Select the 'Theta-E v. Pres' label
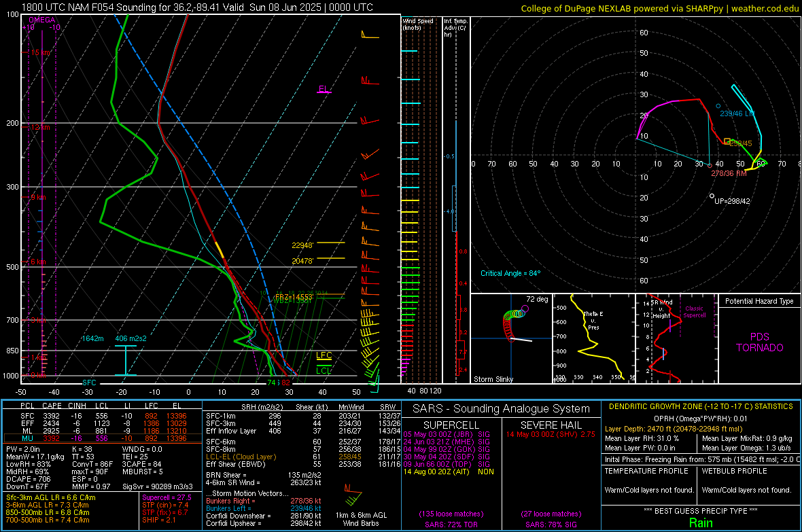This screenshot has width=802, height=532. pos(593,320)
